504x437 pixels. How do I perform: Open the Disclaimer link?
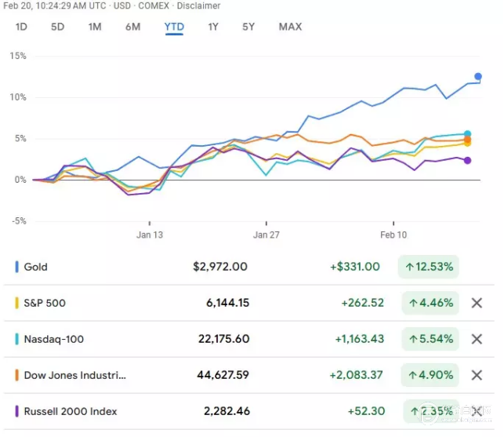coord(198,5)
